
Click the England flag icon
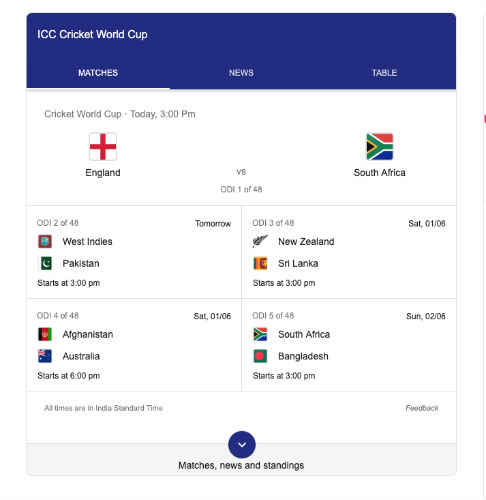(103, 147)
